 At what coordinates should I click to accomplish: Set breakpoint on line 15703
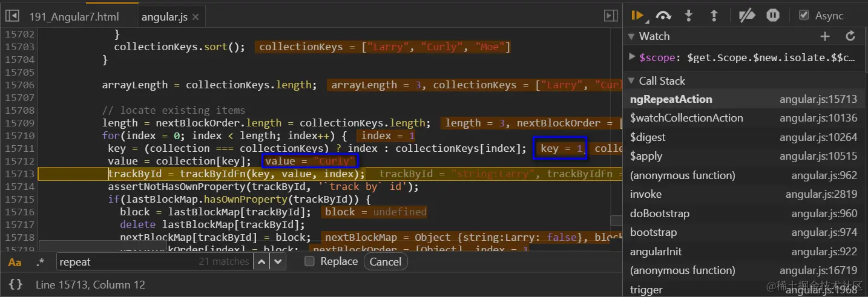click(x=19, y=47)
